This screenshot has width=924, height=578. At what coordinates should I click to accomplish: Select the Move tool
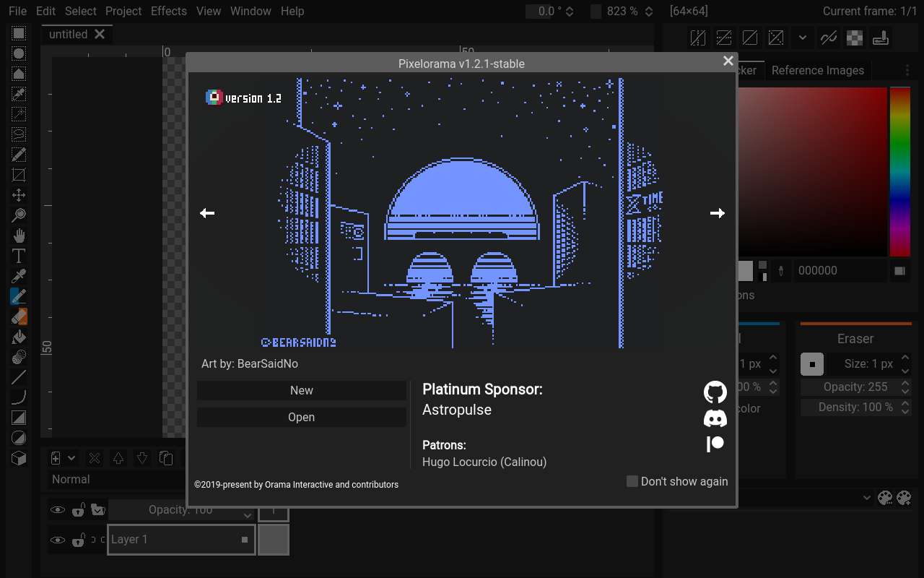pos(19,195)
